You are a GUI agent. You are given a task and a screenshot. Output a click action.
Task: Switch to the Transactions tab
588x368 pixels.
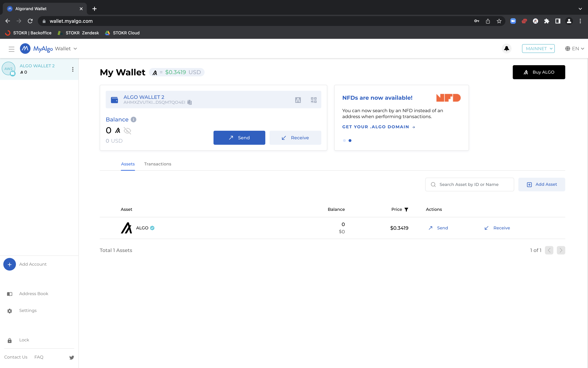click(x=158, y=164)
